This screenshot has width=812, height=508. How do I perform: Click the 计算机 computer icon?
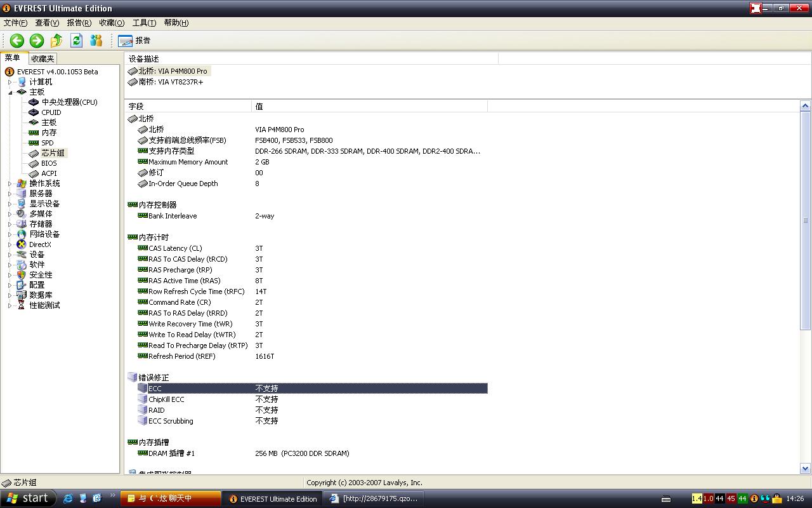click(x=22, y=82)
